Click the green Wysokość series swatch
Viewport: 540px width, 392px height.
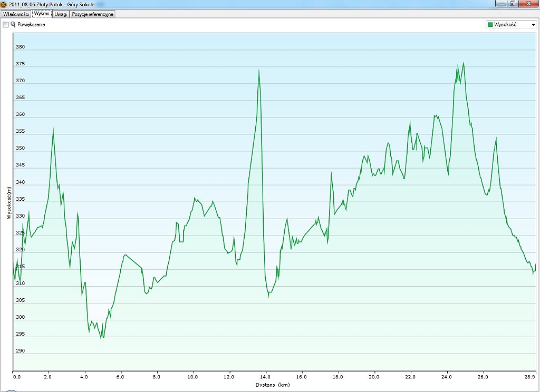click(490, 25)
